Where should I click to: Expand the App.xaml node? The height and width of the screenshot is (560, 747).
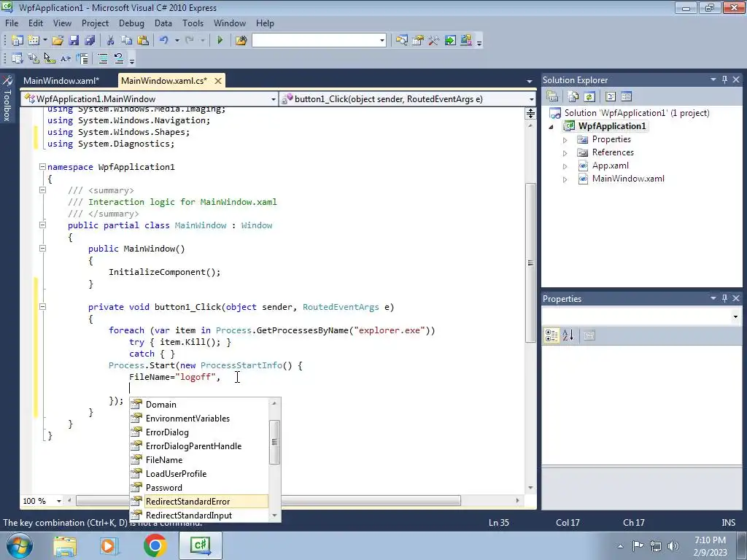point(565,166)
